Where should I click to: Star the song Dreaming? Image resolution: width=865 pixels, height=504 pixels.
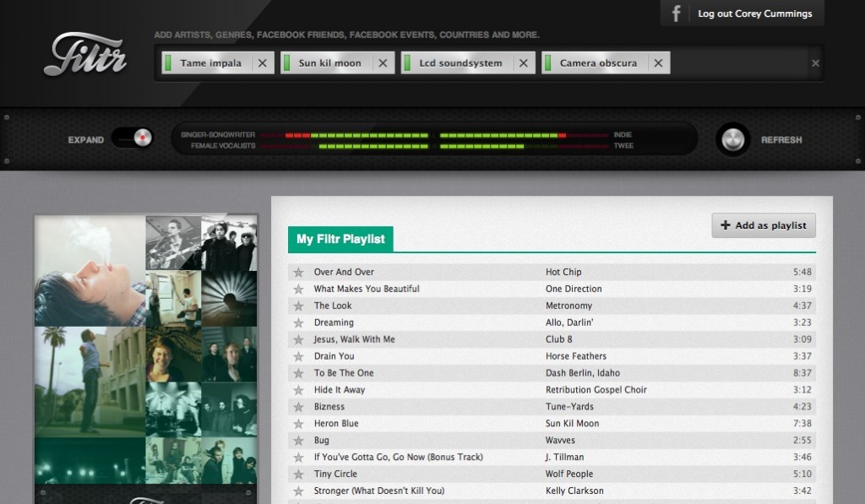point(298,322)
